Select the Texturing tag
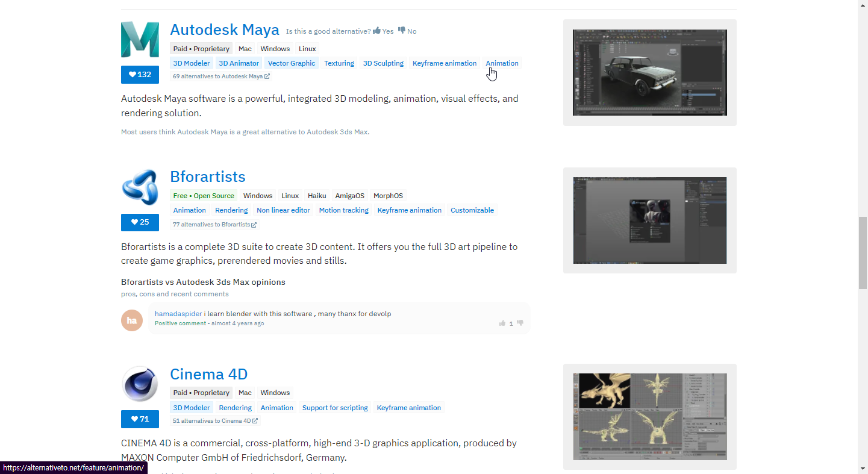The height and width of the screenshot is (474, 868). [x=339, y=63]
